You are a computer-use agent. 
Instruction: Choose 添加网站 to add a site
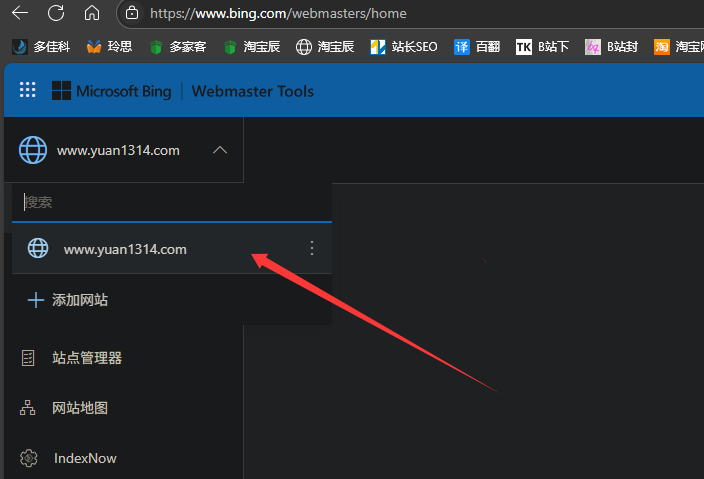(79, 300)
